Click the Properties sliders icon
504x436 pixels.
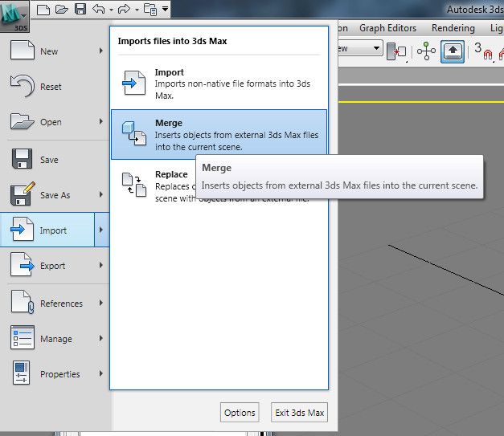[x=21, y=373]
